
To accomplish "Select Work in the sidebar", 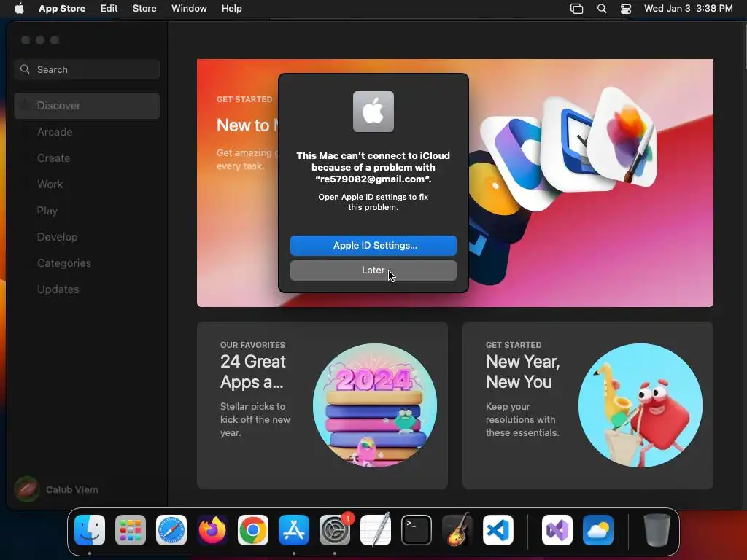I will click(87, 184).
